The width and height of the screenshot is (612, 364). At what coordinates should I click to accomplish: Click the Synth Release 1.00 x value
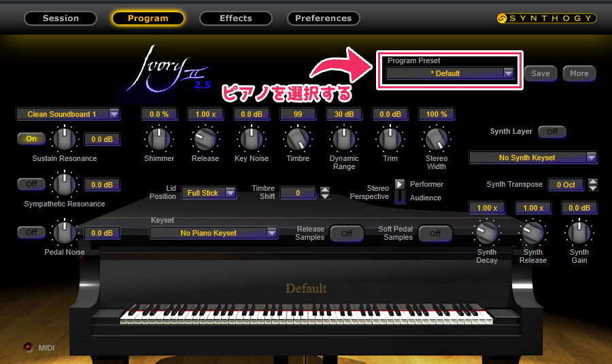pyautogui.click(x=532, y=208)
